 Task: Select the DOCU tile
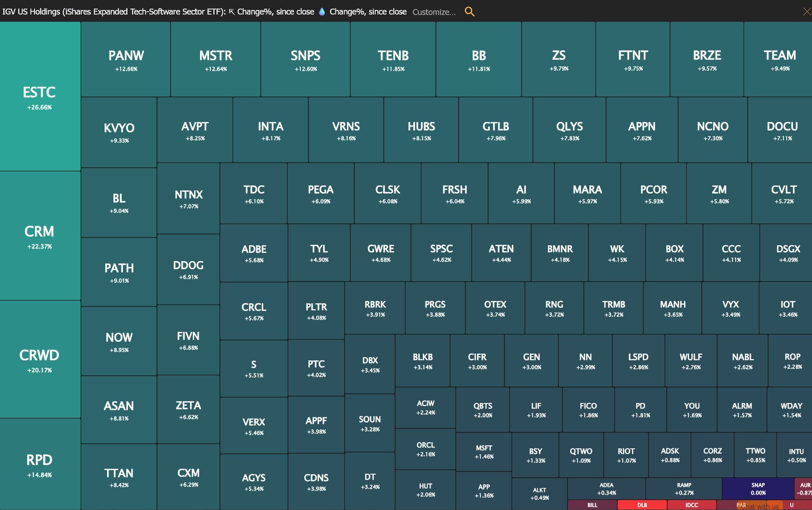(x=780, y=130)
